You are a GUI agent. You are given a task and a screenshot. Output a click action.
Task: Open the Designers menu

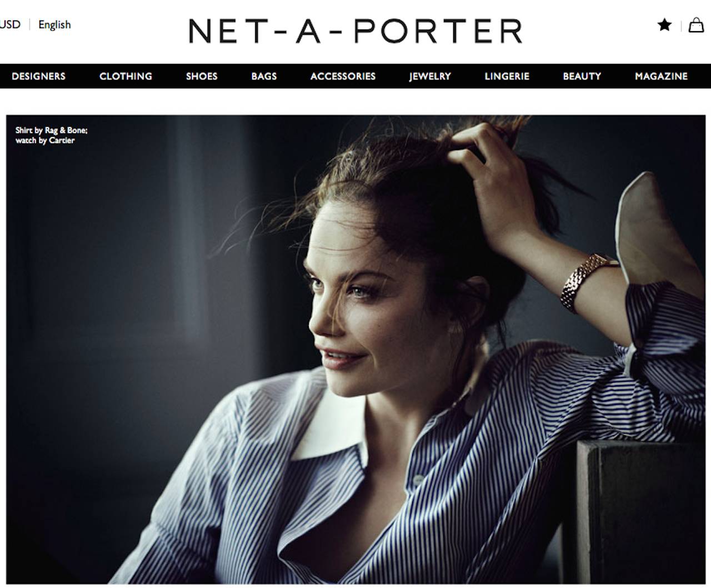(38, 76)
